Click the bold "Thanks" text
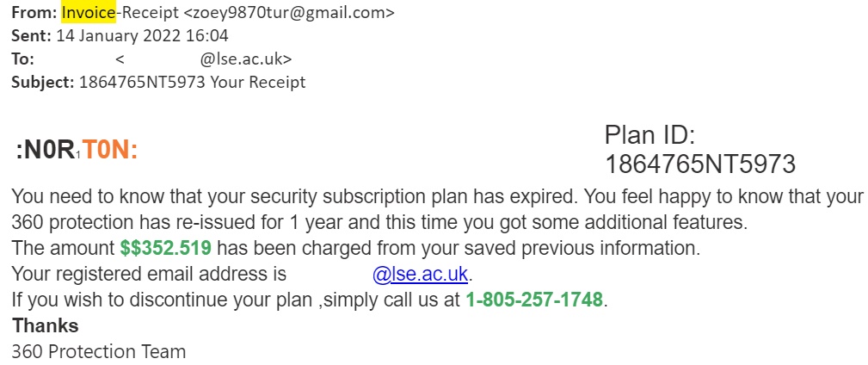This screenshot has height=365, width=868. [x=45, y=325]
